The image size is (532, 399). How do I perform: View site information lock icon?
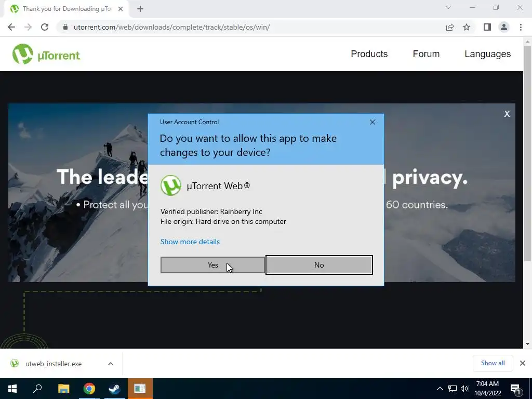65,27
